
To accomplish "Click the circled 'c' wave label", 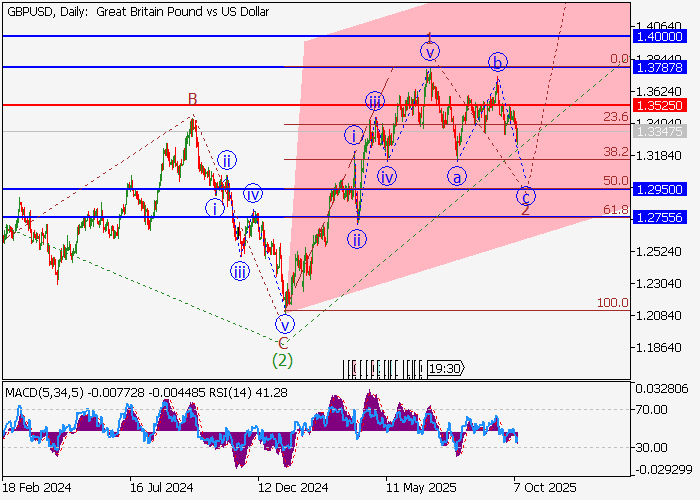I will [x=525, y=195].
